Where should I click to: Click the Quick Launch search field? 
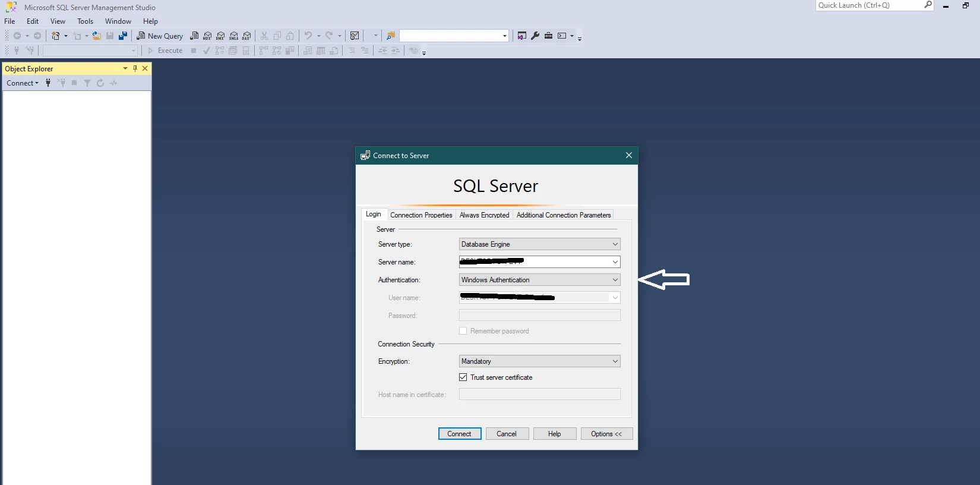pos(870,5)
